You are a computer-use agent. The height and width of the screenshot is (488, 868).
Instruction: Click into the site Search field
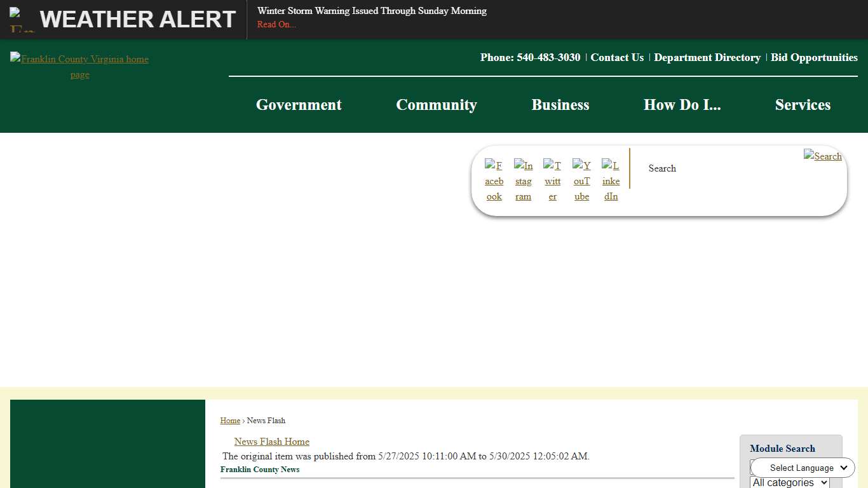point(718,168)
